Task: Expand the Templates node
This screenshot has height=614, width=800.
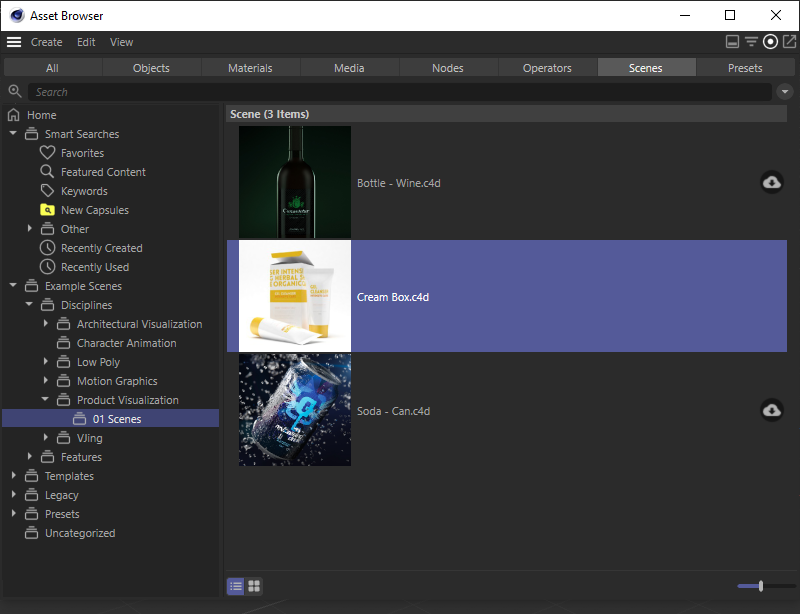Action: pyautogui.click(x=14, y=475)
